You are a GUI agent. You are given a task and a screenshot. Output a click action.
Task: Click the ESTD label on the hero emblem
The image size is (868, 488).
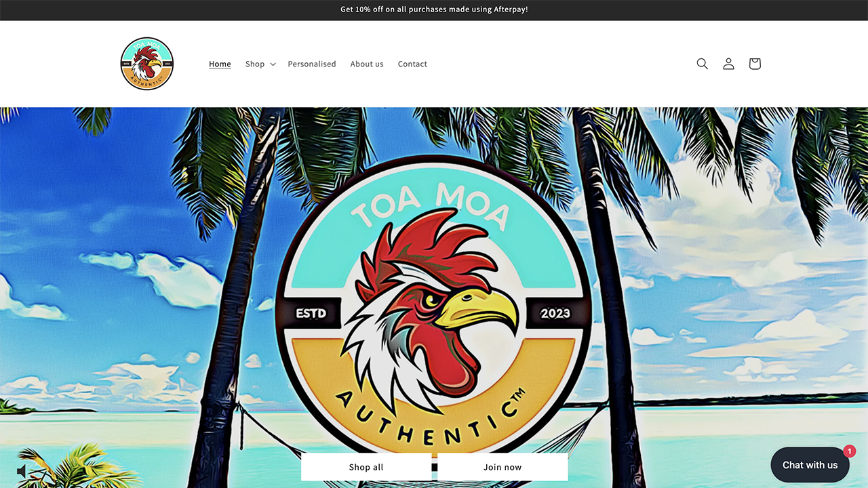coord(311,313)
